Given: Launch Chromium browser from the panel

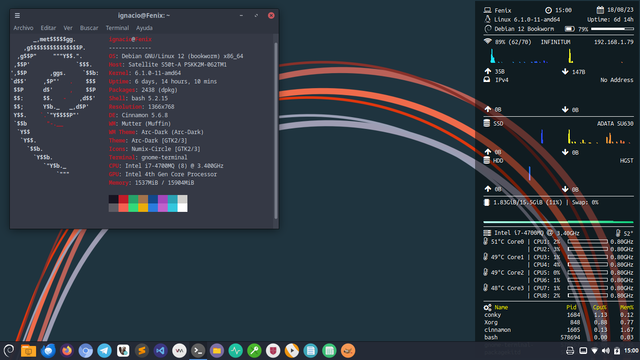Looking at the screenshot, I should click(85, 351).
